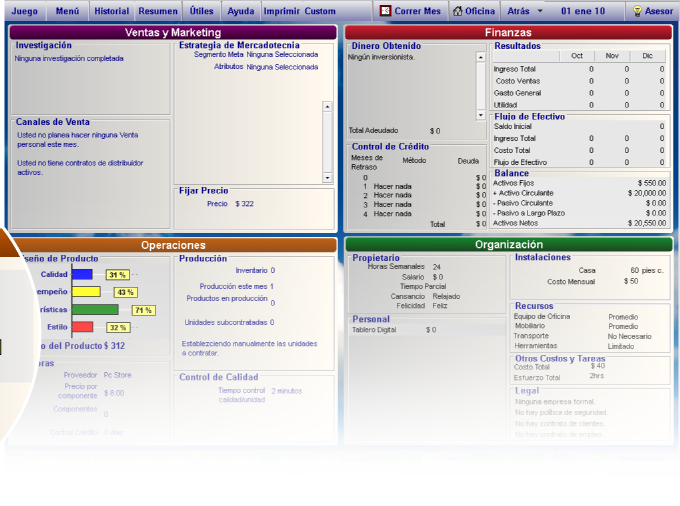Open the Historial menu
Image resolution: width=680 pixels, height=506 pixels.
click(x=111, y=11)
